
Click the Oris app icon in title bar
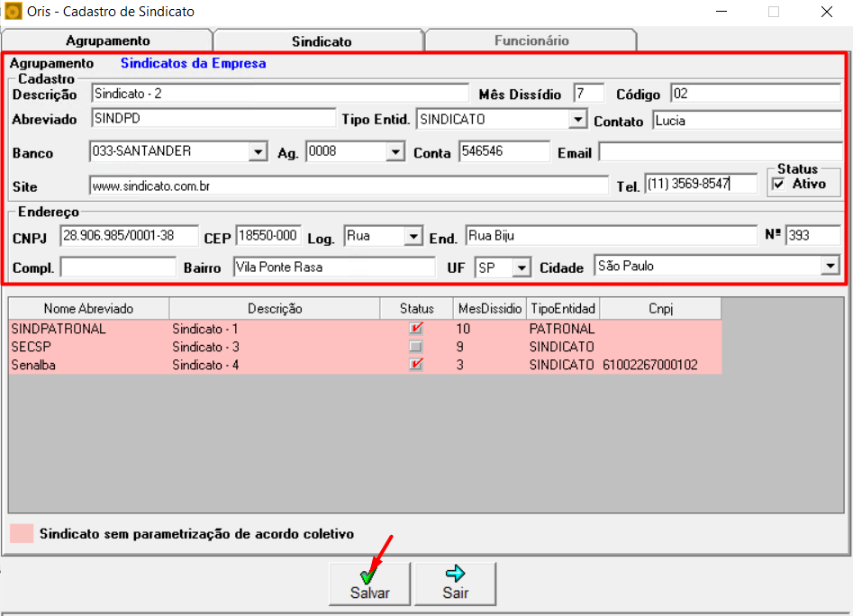click(x=13, y=11)
